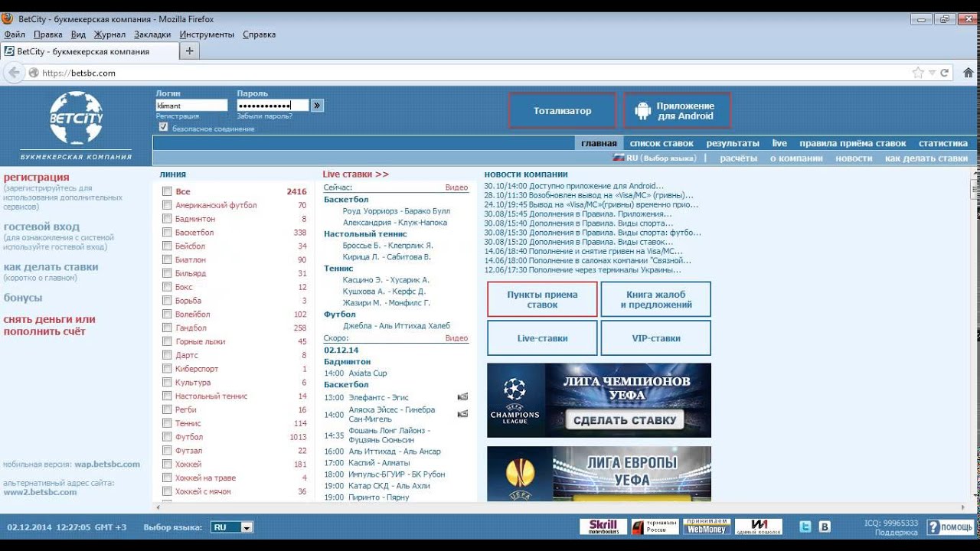Image resolution: width=980 pixels, height=551 pixels.
Task: Open Книга жалоб и предложений button
Action: tap(656, 299)
